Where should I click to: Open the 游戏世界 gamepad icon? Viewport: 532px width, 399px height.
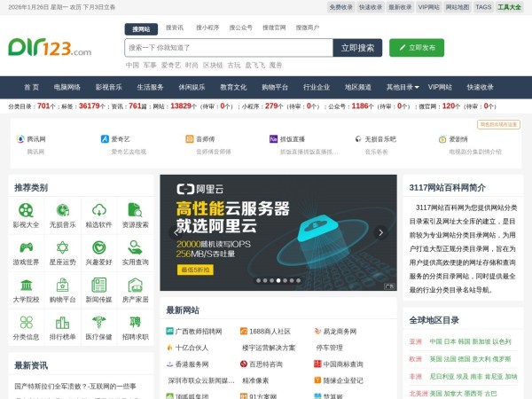point(26,247)
